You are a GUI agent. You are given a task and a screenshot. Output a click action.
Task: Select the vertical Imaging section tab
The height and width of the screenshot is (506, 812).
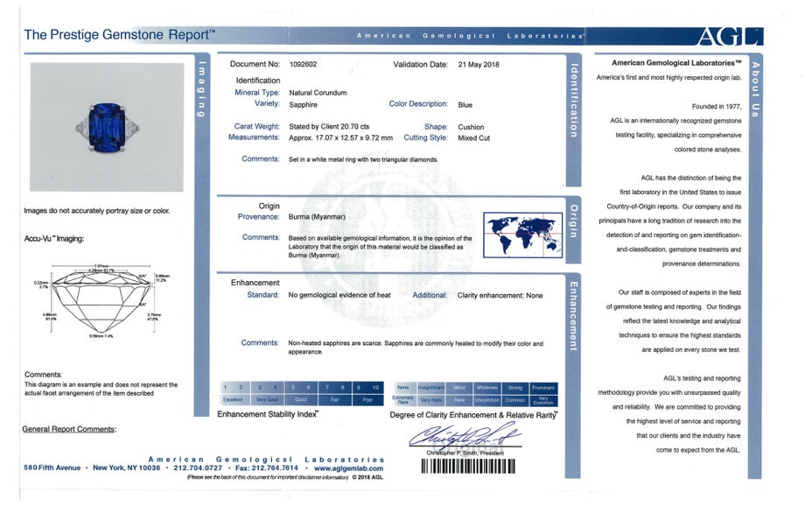click(x=201, y=89)
